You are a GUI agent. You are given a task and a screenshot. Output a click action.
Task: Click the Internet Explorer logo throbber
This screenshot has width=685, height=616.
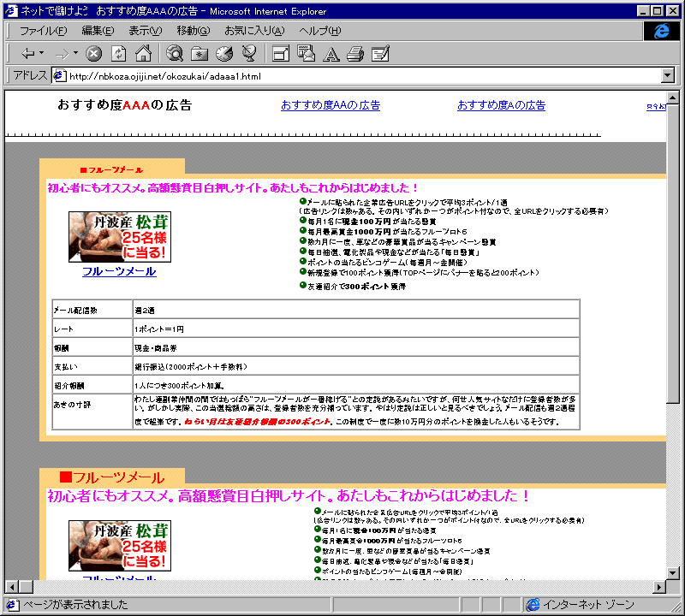click(x=662, y=31)
